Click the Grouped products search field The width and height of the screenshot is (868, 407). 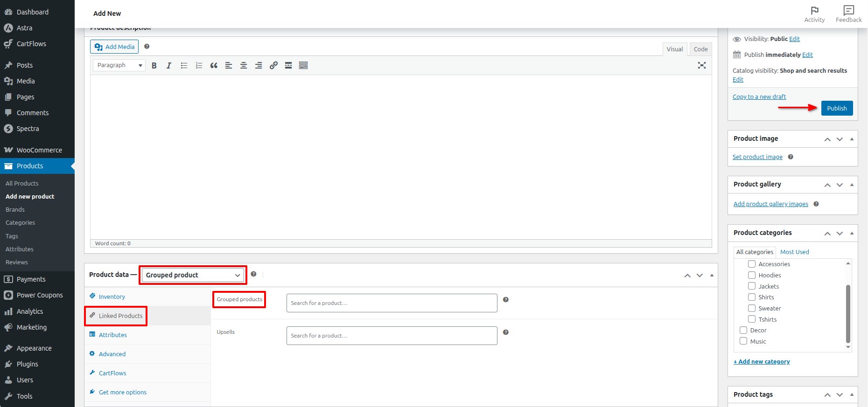click(392, 303)
